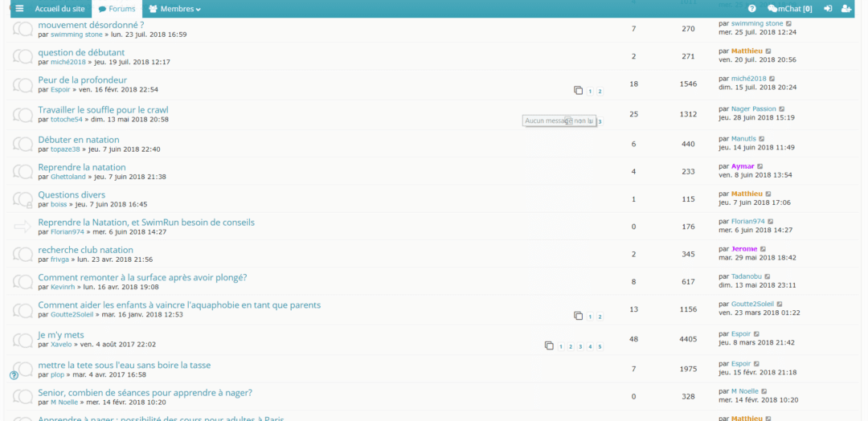
Task: View latest post icon beside Florian974
Action: [771, 221]
